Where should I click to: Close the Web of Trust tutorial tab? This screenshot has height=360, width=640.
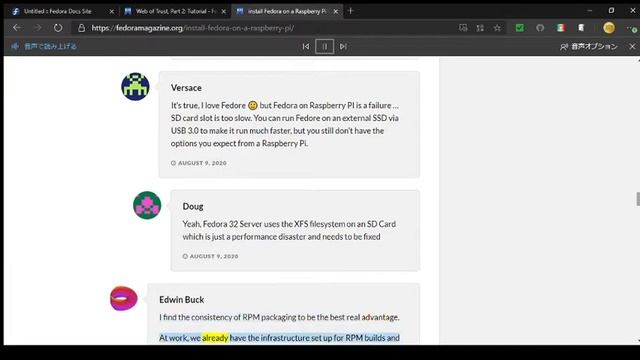(x=224, y=11)
